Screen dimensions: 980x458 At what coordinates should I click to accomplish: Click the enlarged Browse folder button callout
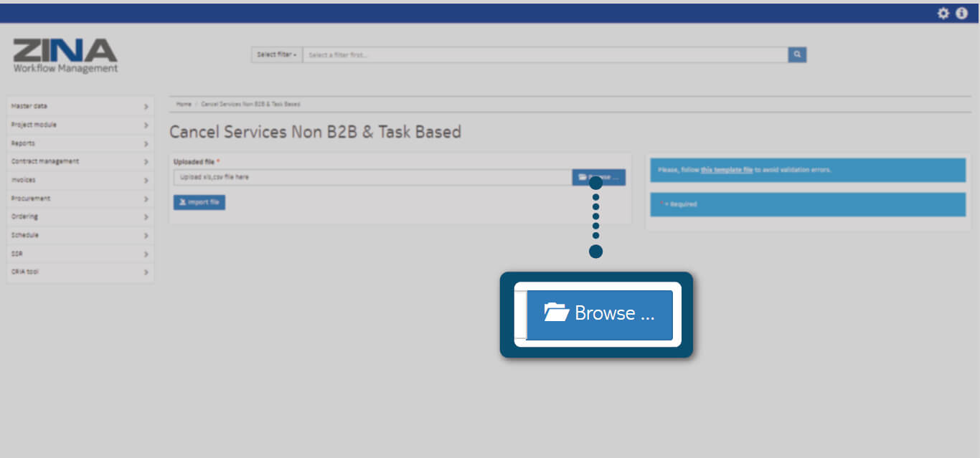click(599, 315)
